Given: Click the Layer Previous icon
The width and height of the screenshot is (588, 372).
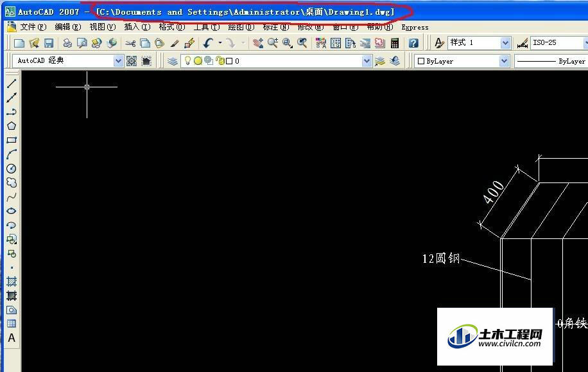Looking at the screenshot, I should tap(395, 61).
